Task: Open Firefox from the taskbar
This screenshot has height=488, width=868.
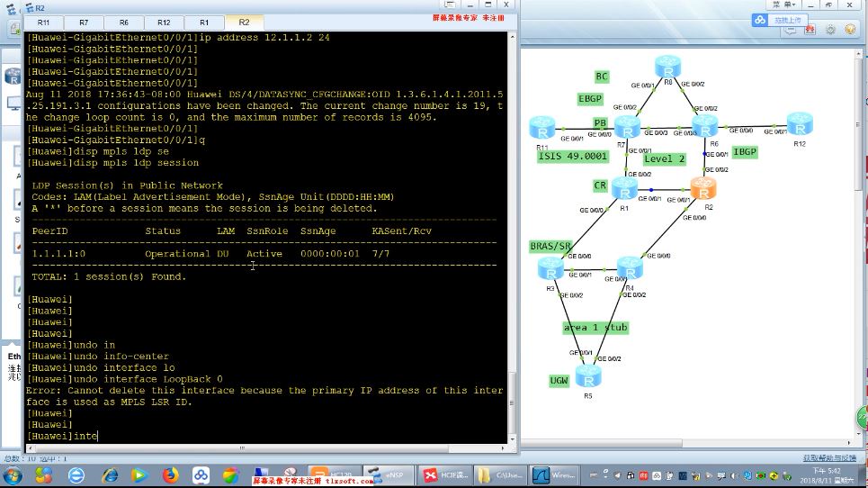Action: [171, 474]
